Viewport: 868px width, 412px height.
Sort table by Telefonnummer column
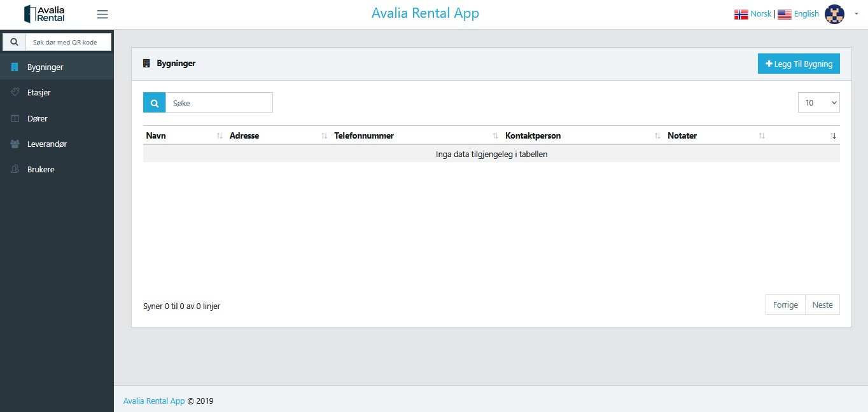(x=364, y=135)
